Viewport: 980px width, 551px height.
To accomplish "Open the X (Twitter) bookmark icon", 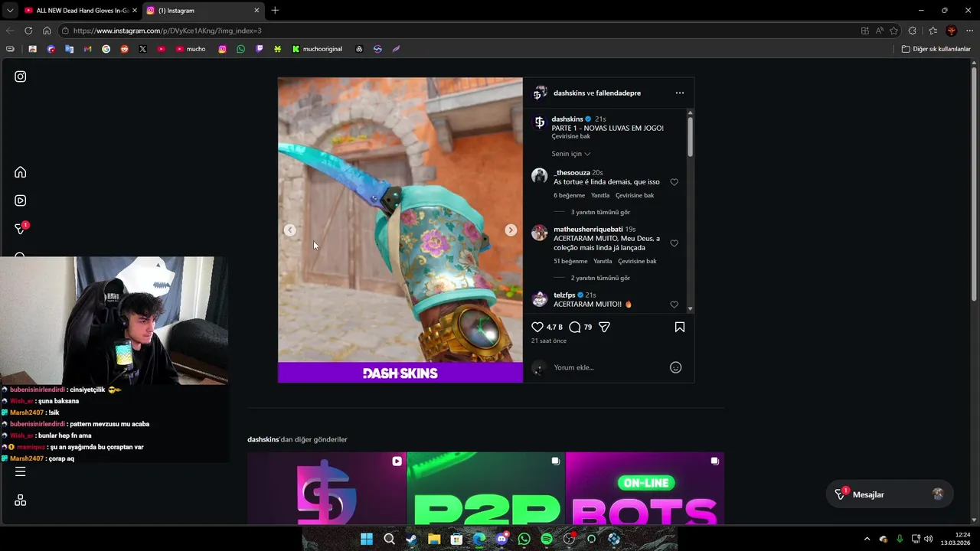I will coord(142,49).
